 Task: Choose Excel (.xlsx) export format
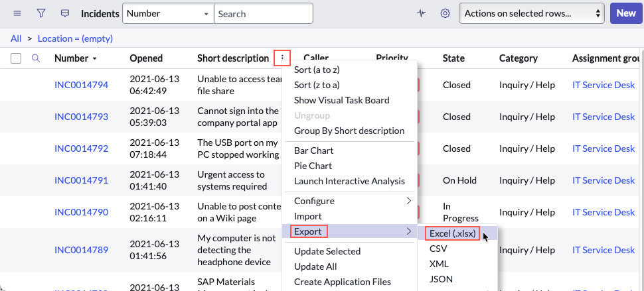pos(453,233)
